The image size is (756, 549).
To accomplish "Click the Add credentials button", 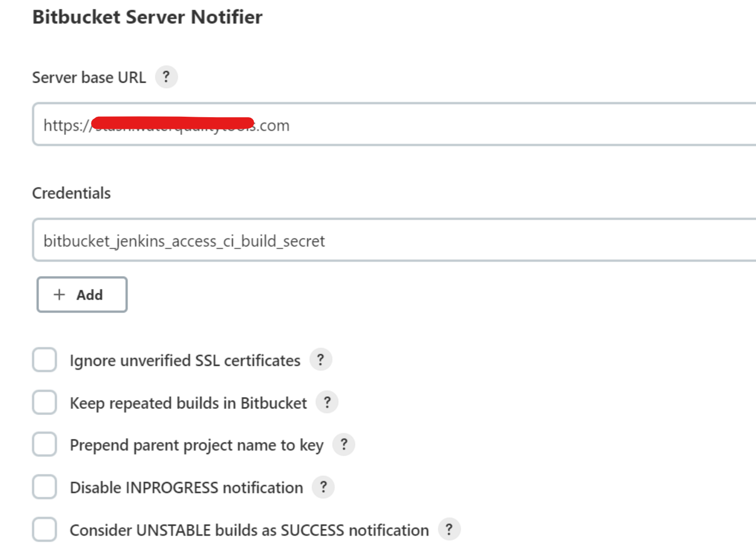I will (82, 295).
